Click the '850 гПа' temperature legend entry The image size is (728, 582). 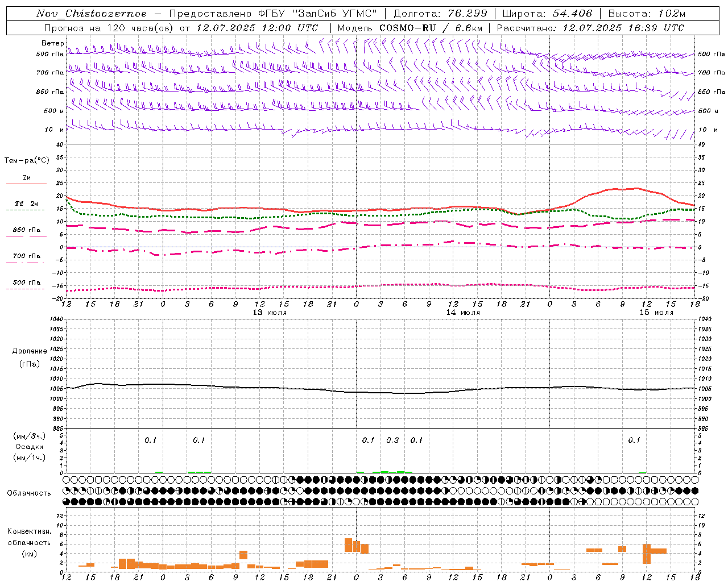click(x=27, y=230)
